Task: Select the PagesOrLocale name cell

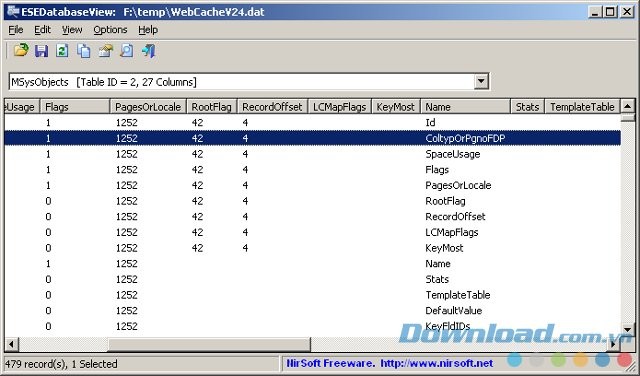Action: [458, 185]
